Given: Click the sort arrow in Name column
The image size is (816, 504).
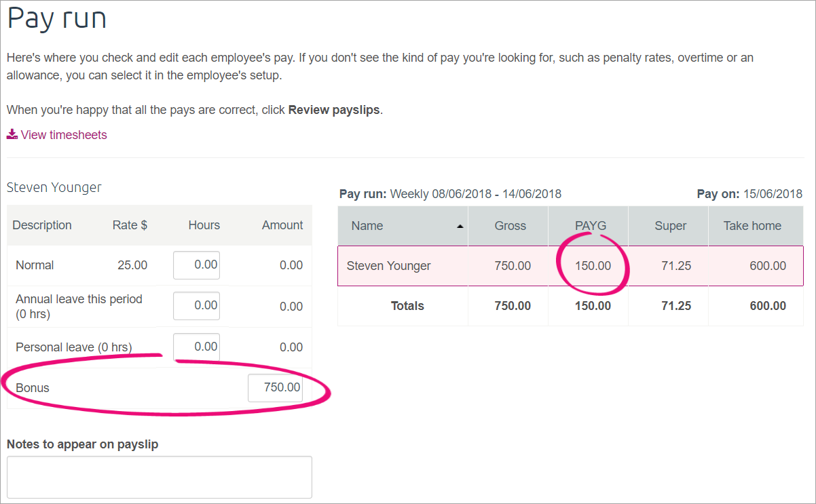Looking at the screenshot, I should (460, 226).
